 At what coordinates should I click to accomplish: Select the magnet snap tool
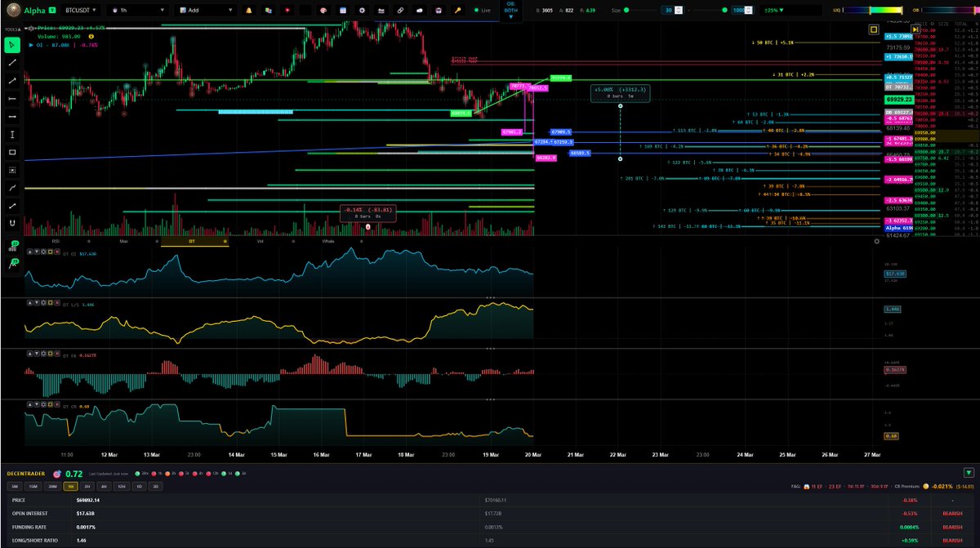12,223
